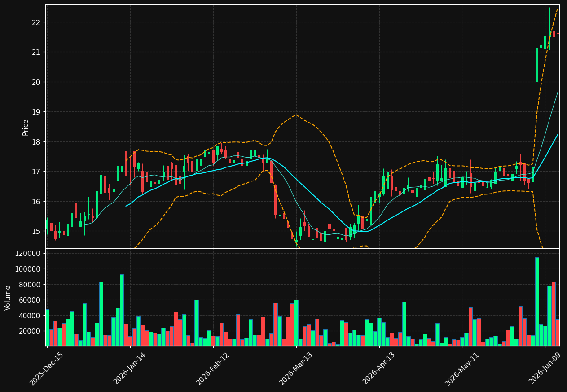Click the "Price" y-axis label
Screen dimensions: 567x392
tap(26, 127)
